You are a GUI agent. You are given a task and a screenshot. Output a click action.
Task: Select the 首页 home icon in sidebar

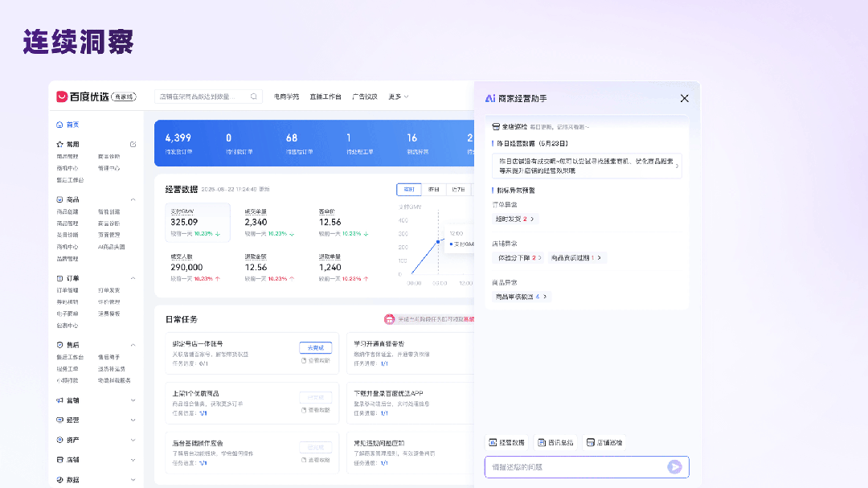coord(59,124)
